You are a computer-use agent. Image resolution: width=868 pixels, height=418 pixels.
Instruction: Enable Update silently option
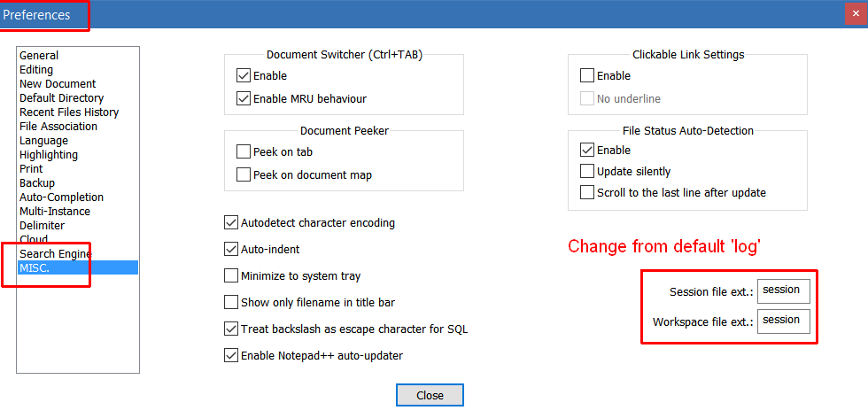coord(587,172)
